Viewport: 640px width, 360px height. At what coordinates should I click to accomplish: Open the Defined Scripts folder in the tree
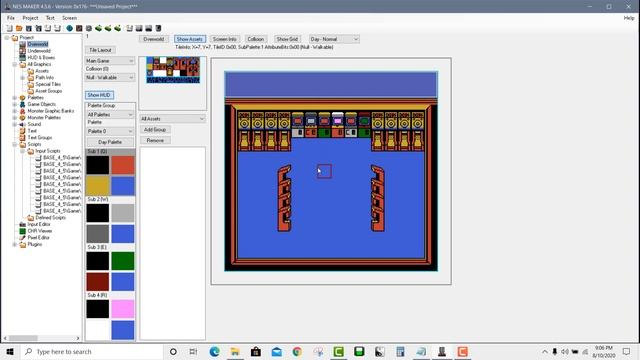[x=31, y=218]
